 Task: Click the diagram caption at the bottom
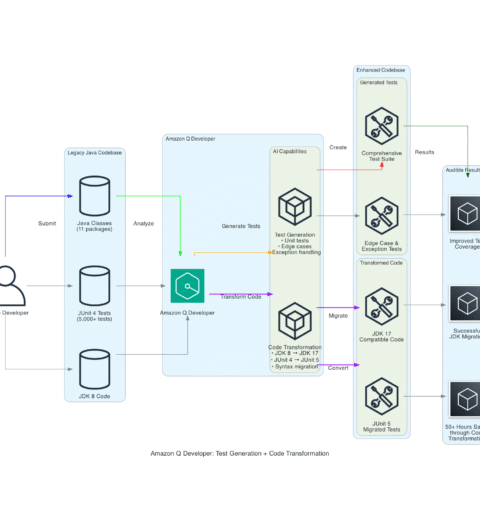coord(240,453)
